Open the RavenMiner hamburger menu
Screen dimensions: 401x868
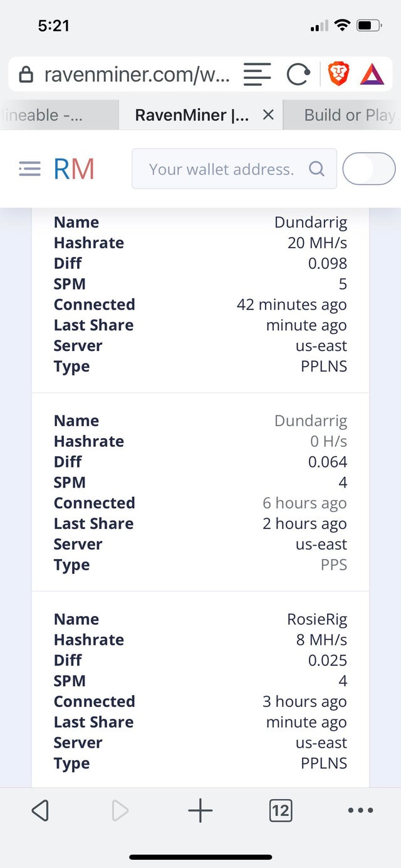[x=29, y=169]
